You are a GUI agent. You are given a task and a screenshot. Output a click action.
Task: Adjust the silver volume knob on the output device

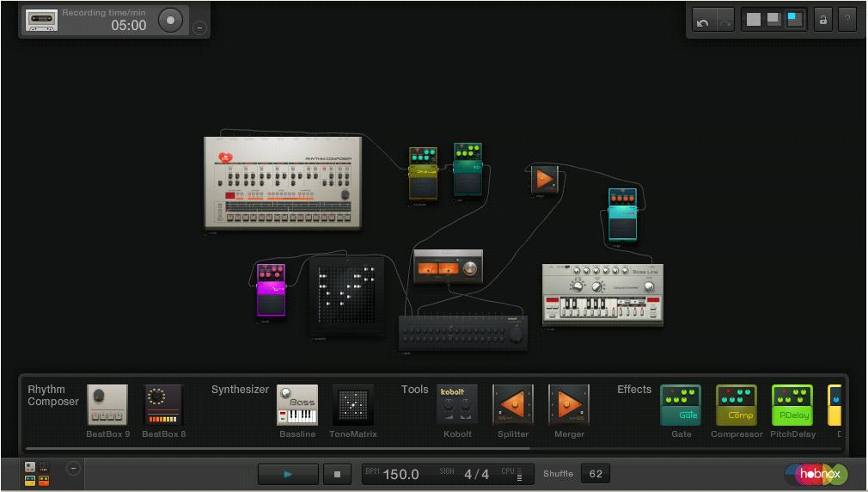[469, 268]
